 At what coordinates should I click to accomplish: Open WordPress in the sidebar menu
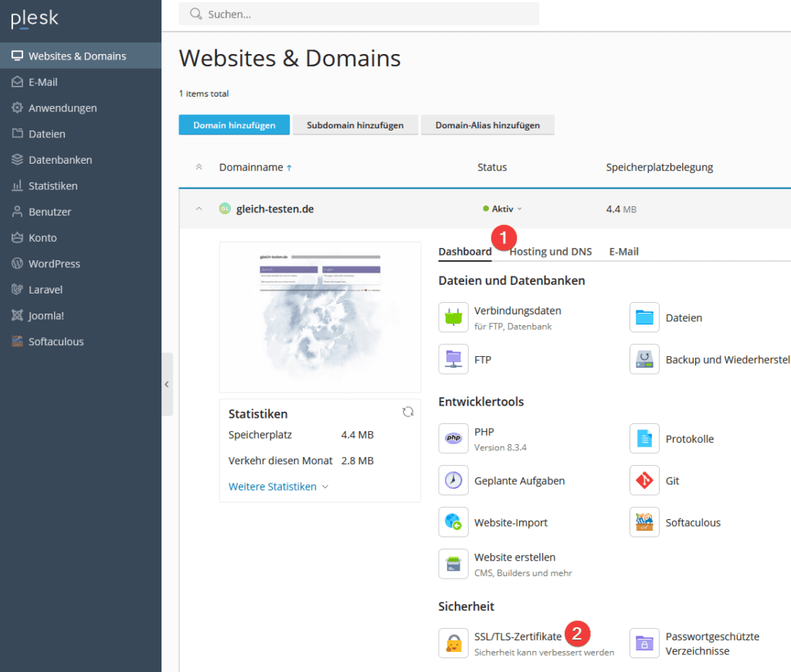(x=54, y=263)
